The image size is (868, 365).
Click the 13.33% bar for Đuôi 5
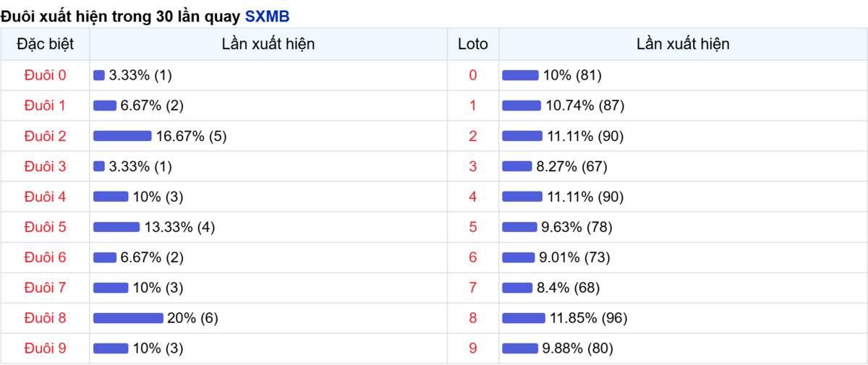[x=116, y=227]
